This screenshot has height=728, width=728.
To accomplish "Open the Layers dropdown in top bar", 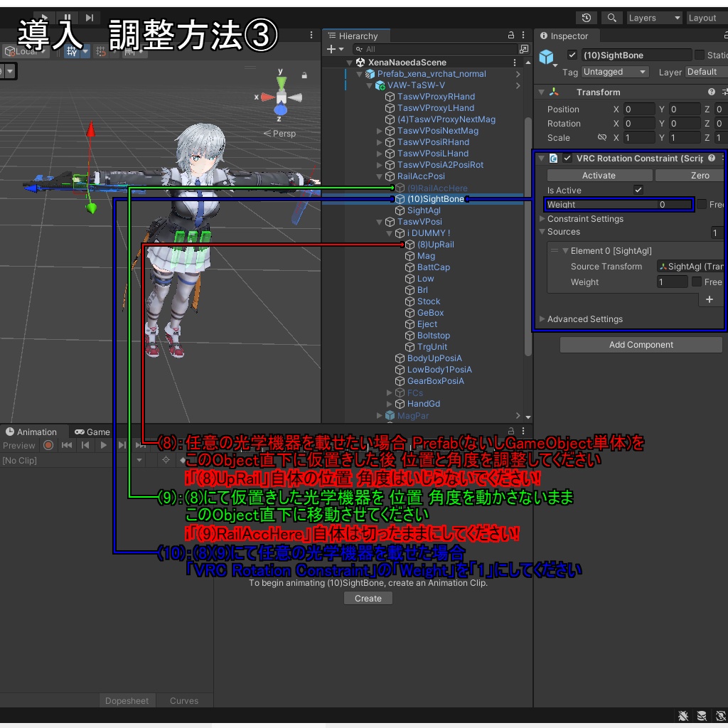I will coord(654,18).
